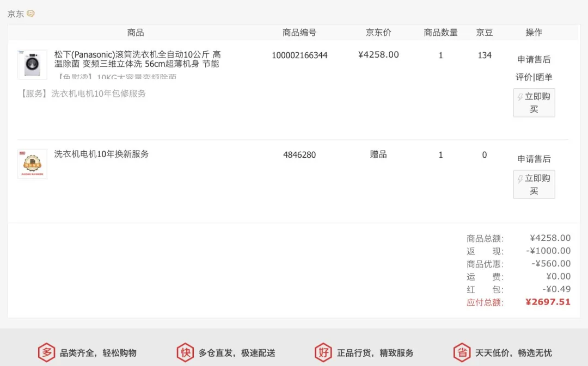Click 申请售后 for the 换新服务 gift item
The height and width of the screenshot is (366, 588).
pyautogui.click(x=534, y=159)
